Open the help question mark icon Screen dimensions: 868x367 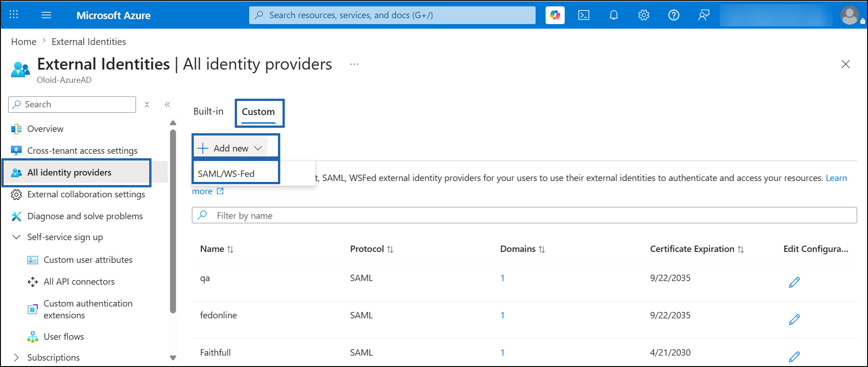[x=674, y=15]
